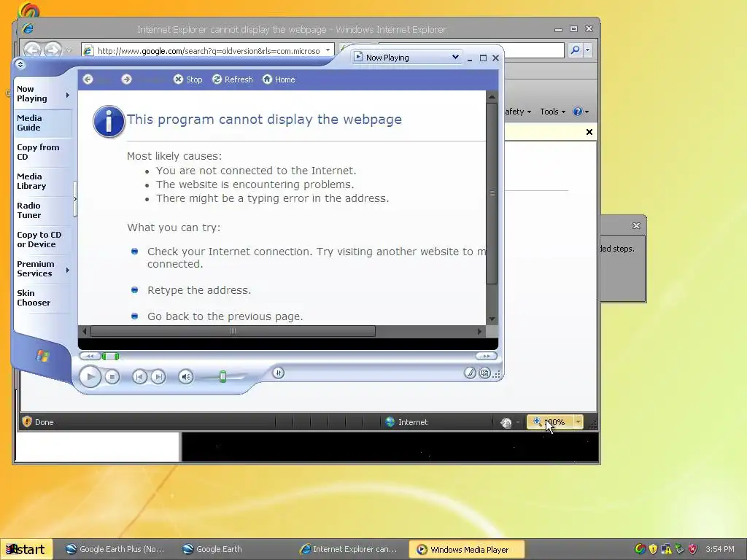Click the green seek bar thumb
Image resolution: width=747 pixels, height=560 pixels.
(111, 356)
